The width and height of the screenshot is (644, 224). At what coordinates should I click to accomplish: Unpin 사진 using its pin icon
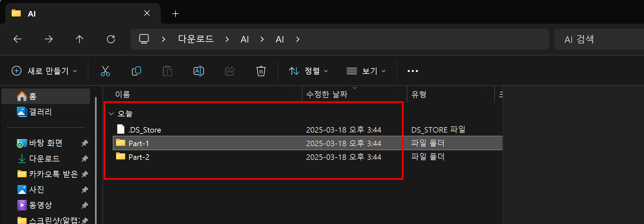pyautogui.click(x=85, y=190)
